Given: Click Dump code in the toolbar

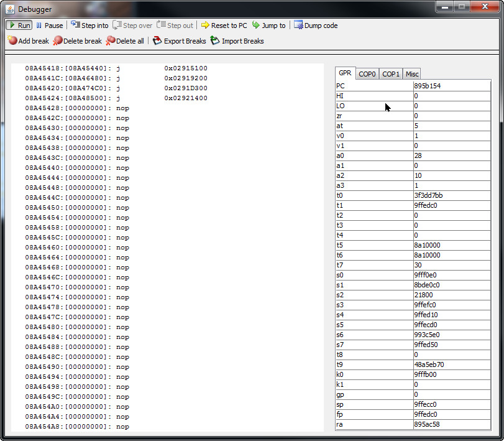Looking at the screenshot, I should point(316,26).
